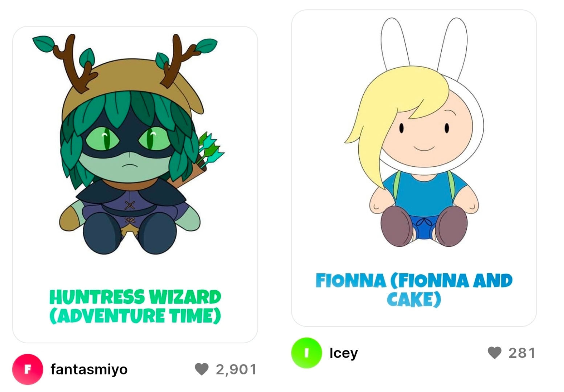
Task: Click the arrows in Huntress Wizard's quiver
Action: click(x=211, y=149)
